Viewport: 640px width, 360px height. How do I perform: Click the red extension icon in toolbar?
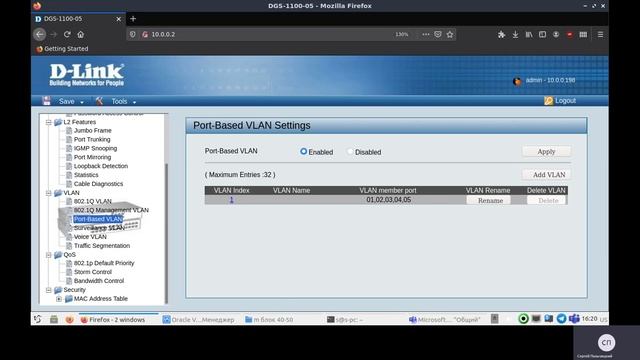570,35
